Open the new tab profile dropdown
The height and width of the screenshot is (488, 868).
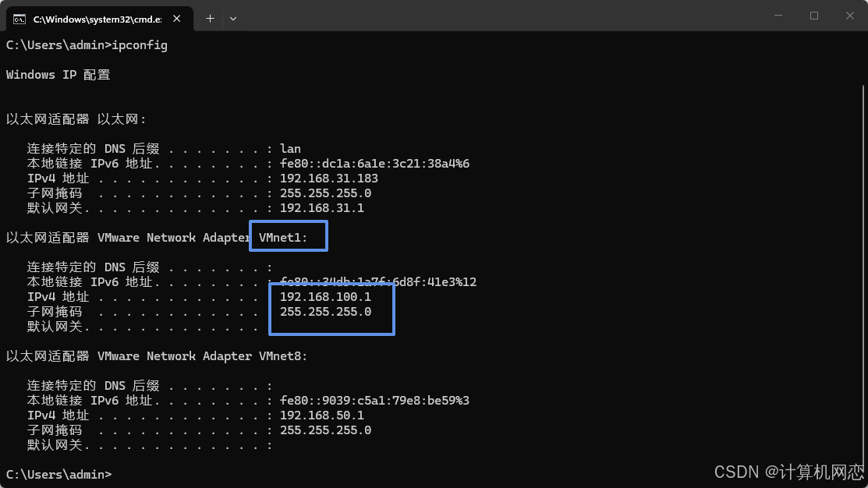click(x=233, y=19)
